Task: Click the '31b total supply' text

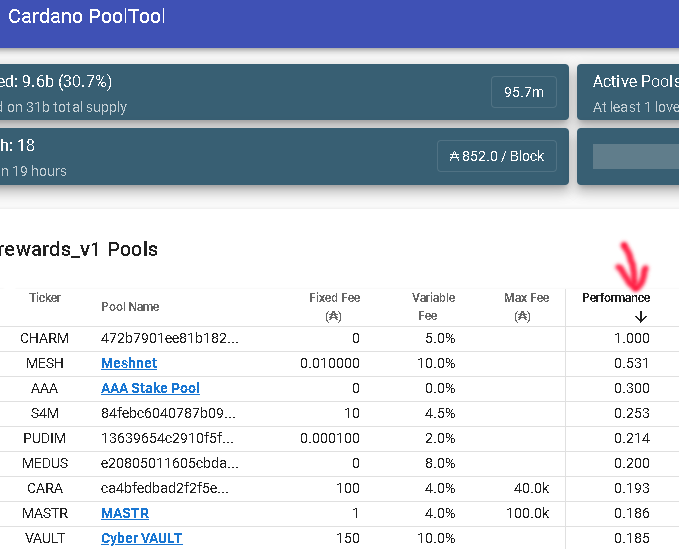Action: [x=76, y=107]
